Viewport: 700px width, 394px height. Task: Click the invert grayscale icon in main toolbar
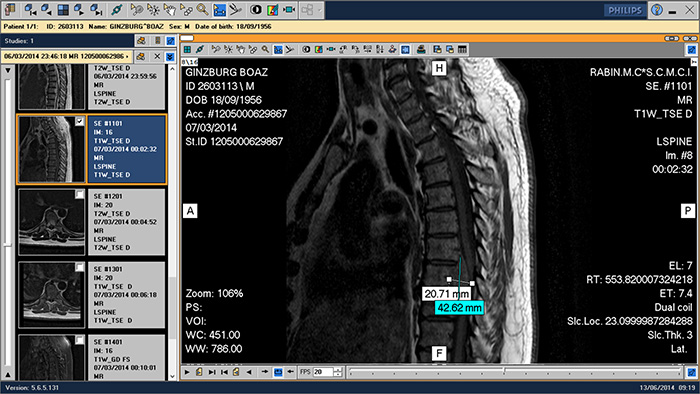pos(256,9)
